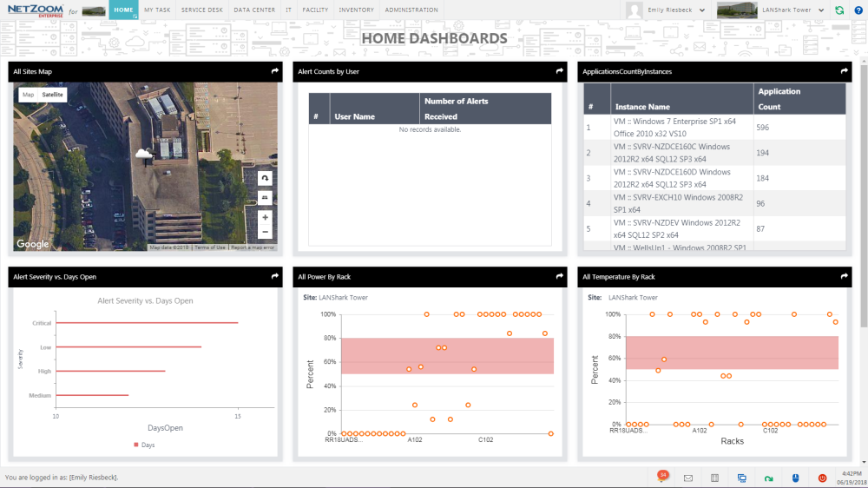Open the Service Desk menu
Screen dimensions: 868x488
pos(201,10)
